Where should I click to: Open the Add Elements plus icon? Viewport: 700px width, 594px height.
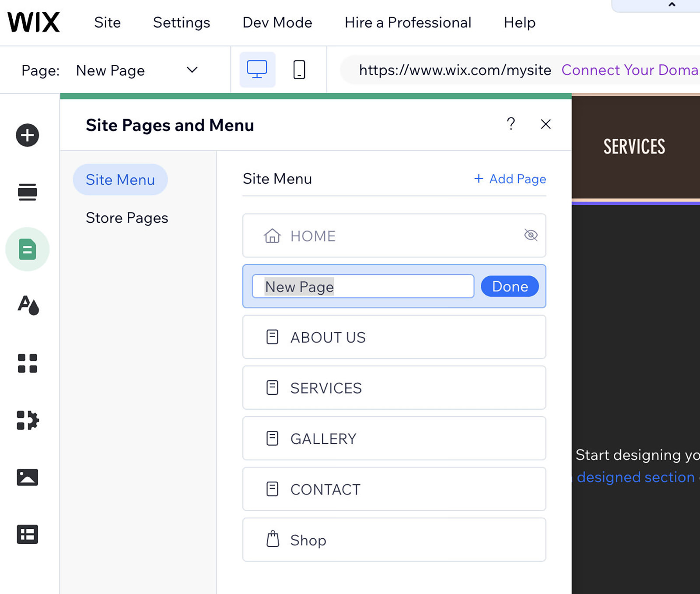[x=28, y=135]
